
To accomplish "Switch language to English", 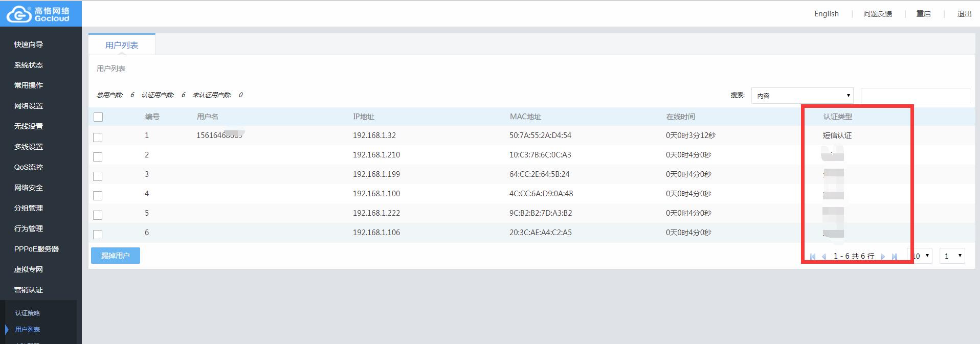I will (x=827, y=14).
